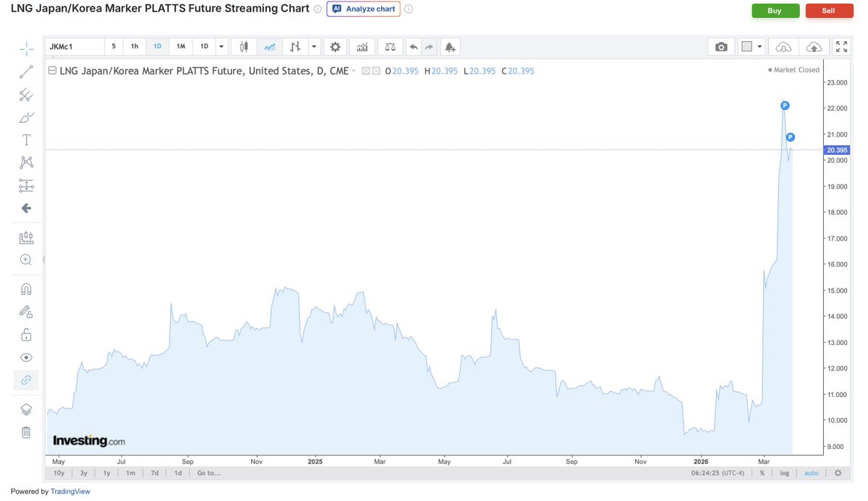Open the measure tool with bars icon
The image size is (868, 501).
26,237
